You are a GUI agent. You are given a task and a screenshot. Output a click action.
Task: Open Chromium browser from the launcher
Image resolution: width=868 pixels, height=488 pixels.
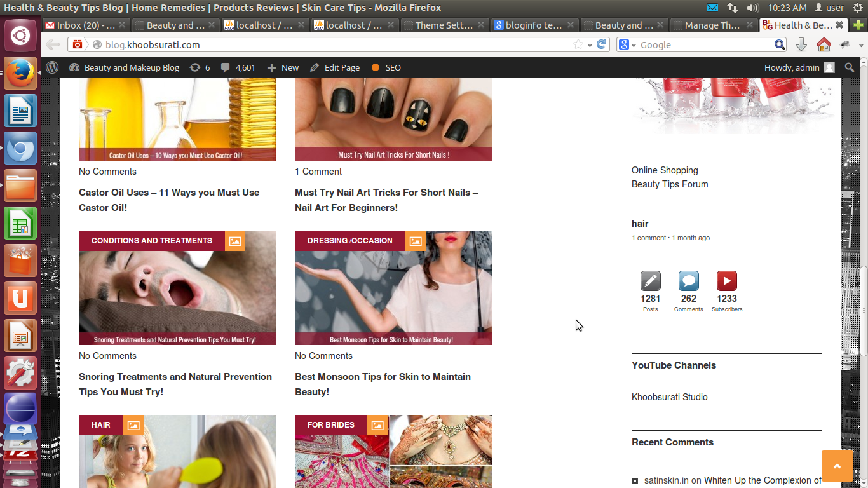[20, 148]
